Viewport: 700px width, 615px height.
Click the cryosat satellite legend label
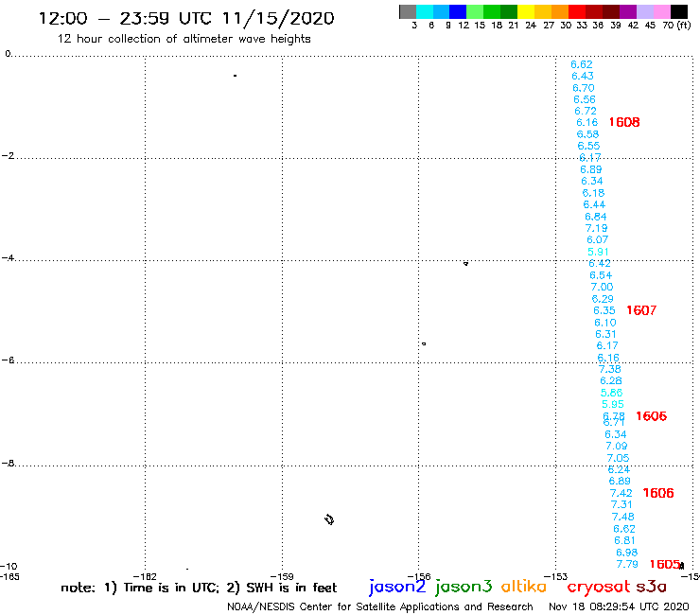click(599, 588)
